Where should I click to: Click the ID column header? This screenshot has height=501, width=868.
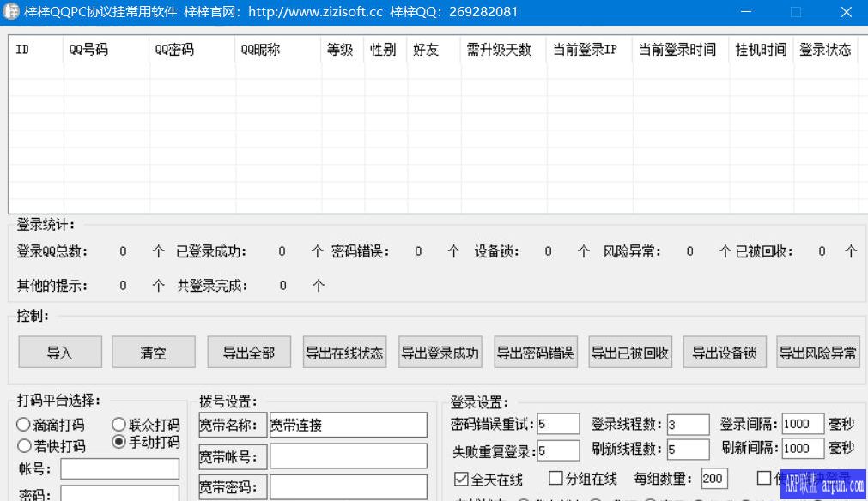[x=36, y=50]
